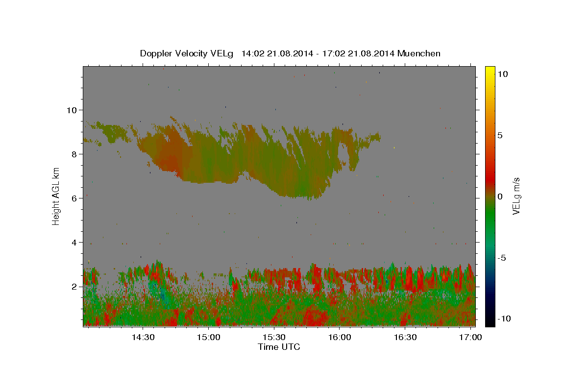
Task: Click the colorbar value '-10'
Action: click(504, 319)
